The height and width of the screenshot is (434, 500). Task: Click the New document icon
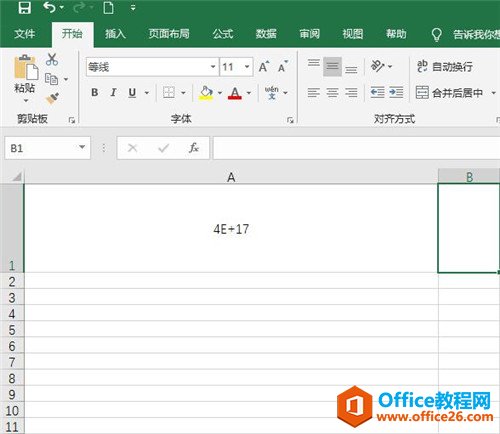(108, 7)
